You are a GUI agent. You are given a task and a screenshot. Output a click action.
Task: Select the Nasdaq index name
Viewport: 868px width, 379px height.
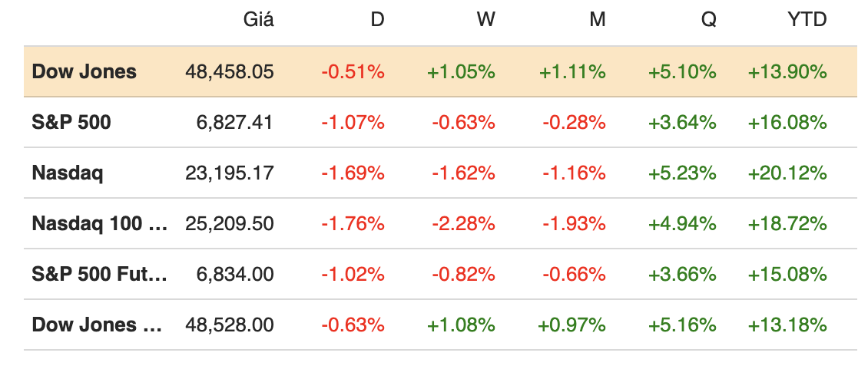click(68, 173)
